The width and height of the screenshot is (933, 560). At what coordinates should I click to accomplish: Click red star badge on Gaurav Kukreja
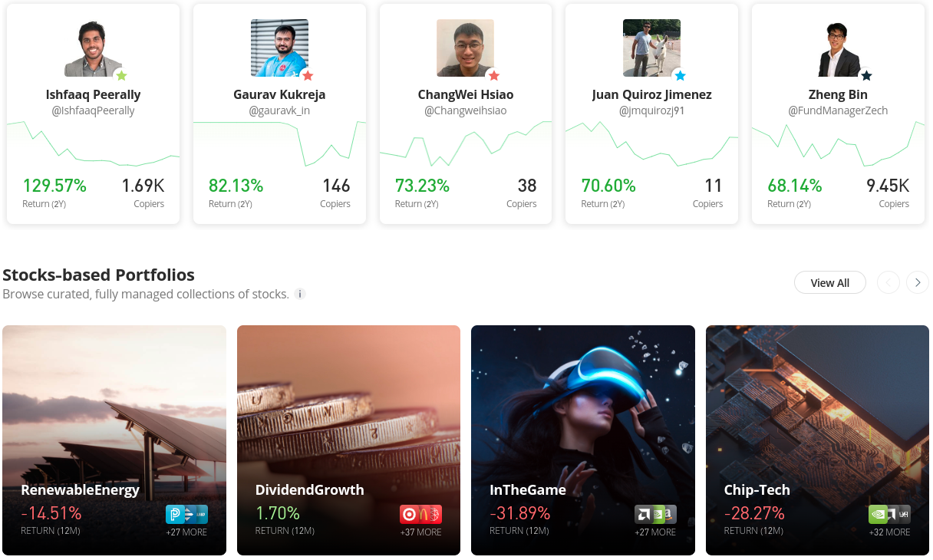(x=308, y=75)
